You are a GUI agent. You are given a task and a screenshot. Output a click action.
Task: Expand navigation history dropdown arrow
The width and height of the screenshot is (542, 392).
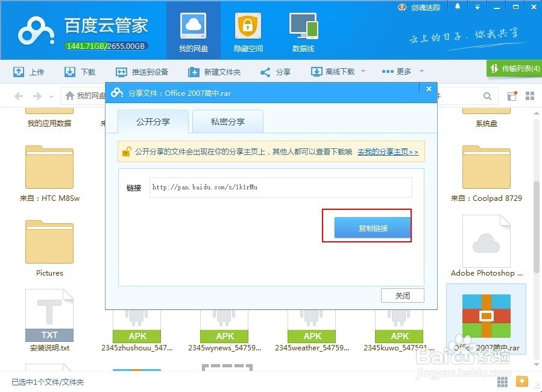click(x=51, y=96)
